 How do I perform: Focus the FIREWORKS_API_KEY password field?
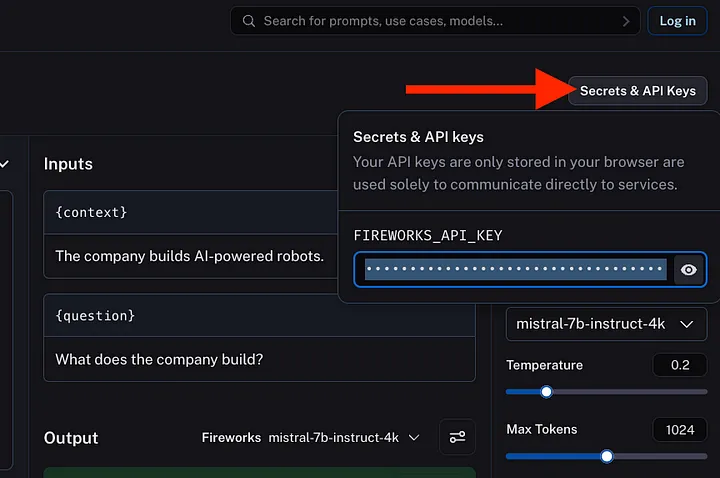point(515,270)
